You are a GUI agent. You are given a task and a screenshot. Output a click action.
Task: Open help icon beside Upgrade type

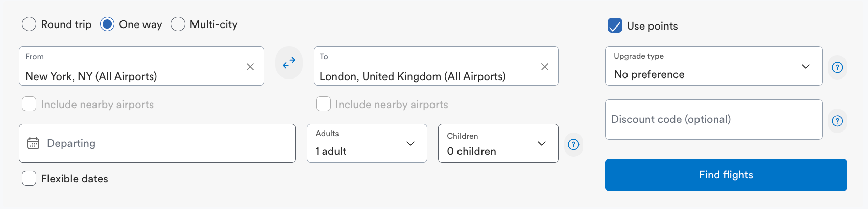(x=837, y=67)
